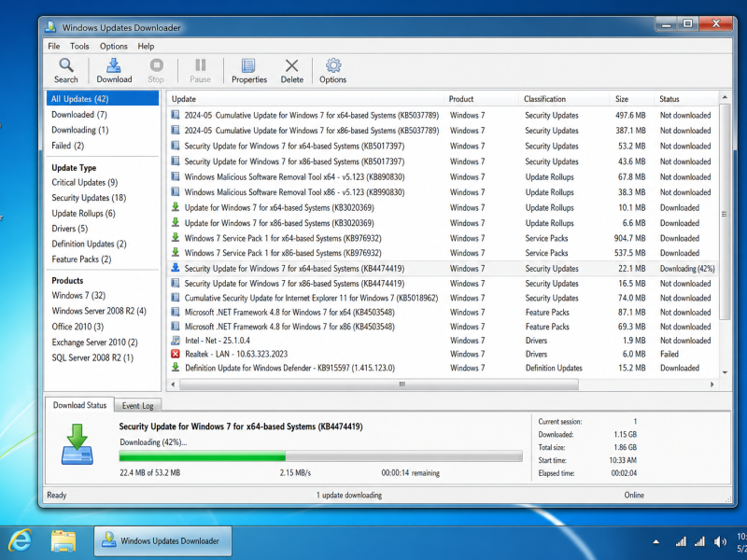Click the red failed icon for Realtek - LAN
This screenshot has height=560, width=747.
[176, 354]
